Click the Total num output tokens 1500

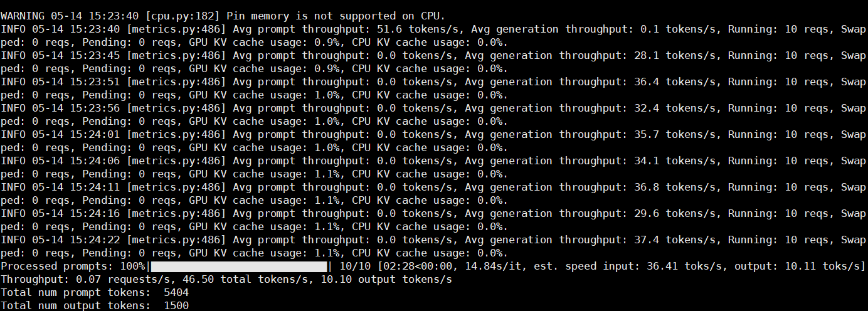click(95, 306)
